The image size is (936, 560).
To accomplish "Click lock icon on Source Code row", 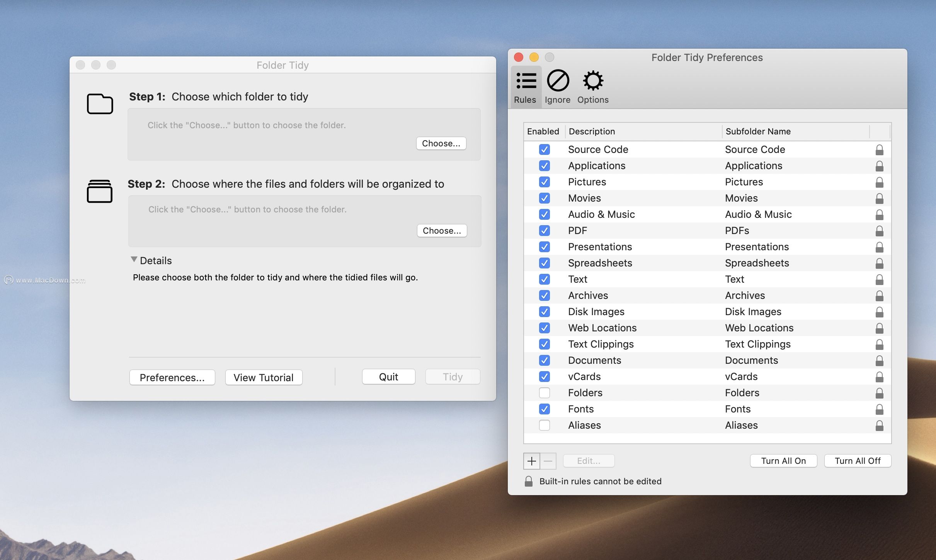I will (x=879, y=149).
